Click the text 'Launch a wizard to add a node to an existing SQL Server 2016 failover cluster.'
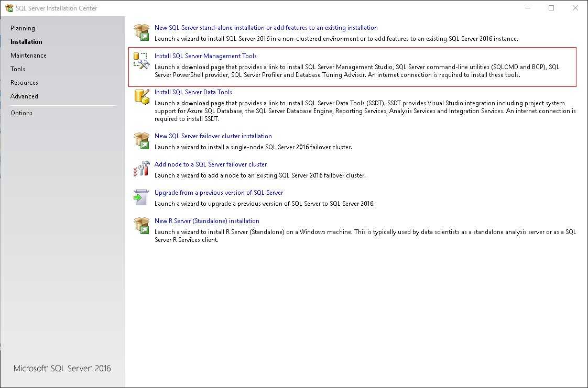Screen dimensions: 588x388 click(x=260, y=175)
